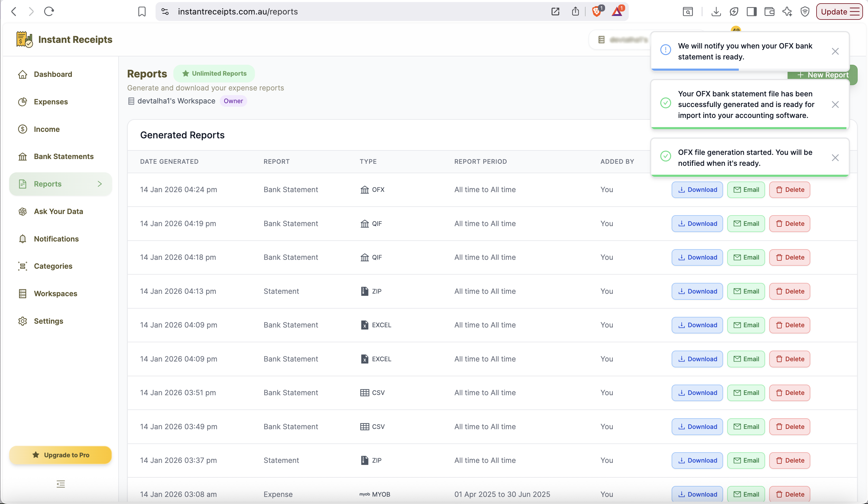Open page in new window icon in address bar
Image resolution: width=868 pixels, height=504 pixels.
[555, 11]
